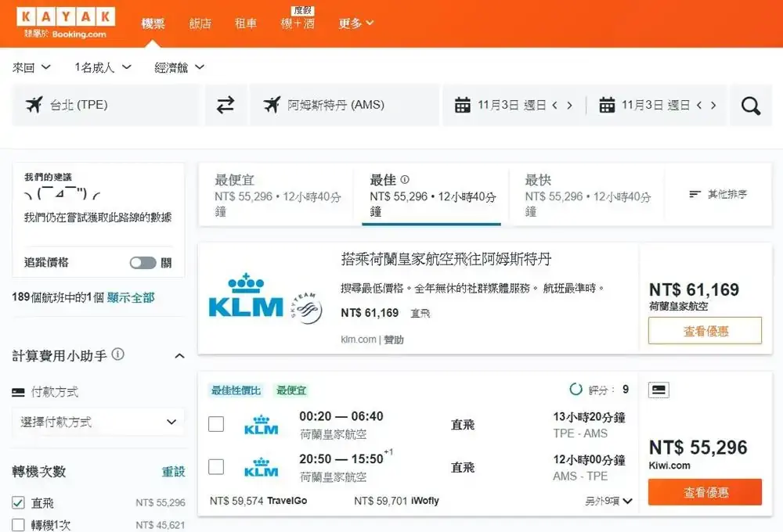Screen dimensions: 783x532
Task: Click the 付款方式 card icon
Action: click(18, 392)
